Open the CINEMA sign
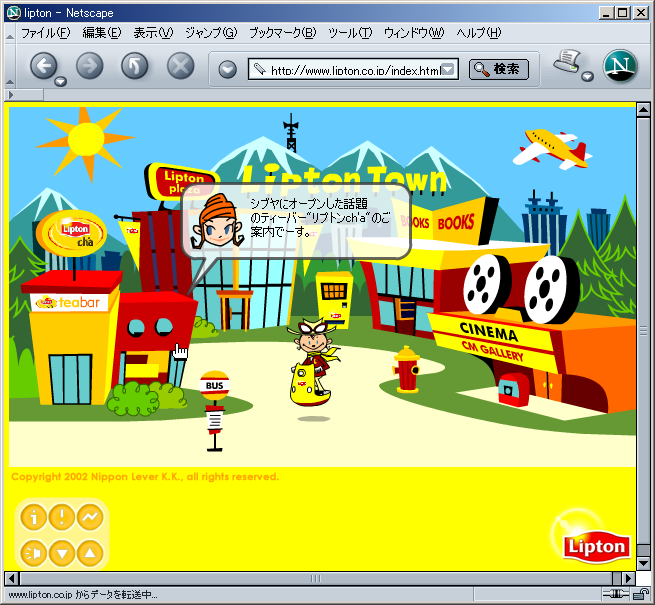 tap(489, 332)
